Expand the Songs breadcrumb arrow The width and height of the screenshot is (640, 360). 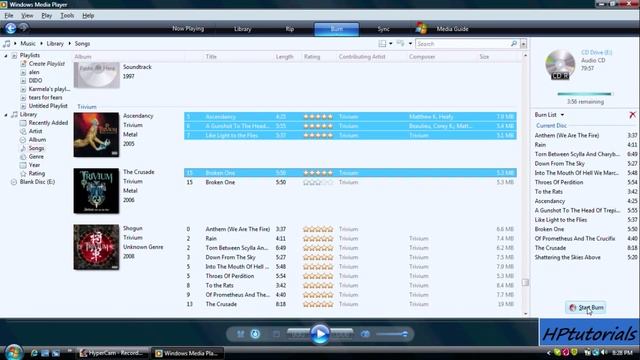point(69,43)
